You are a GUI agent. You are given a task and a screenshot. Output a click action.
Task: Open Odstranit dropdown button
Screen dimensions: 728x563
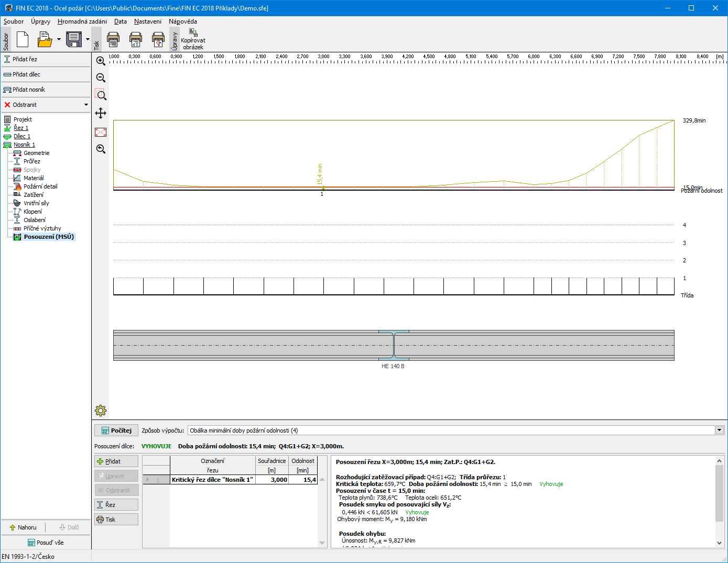point(46,105)
